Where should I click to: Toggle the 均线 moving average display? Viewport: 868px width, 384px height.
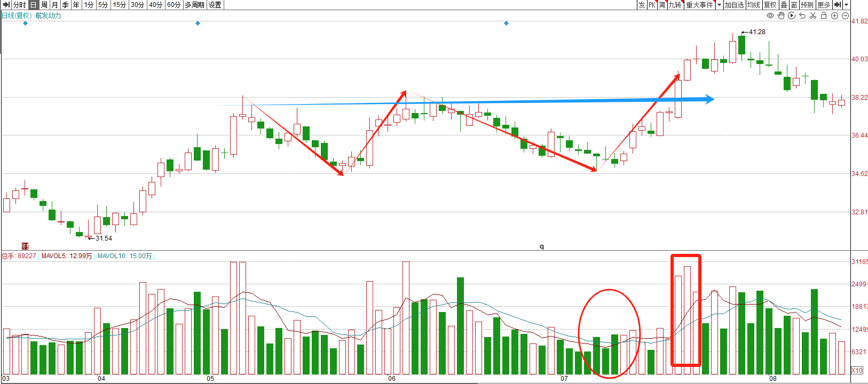coord(753,5)
